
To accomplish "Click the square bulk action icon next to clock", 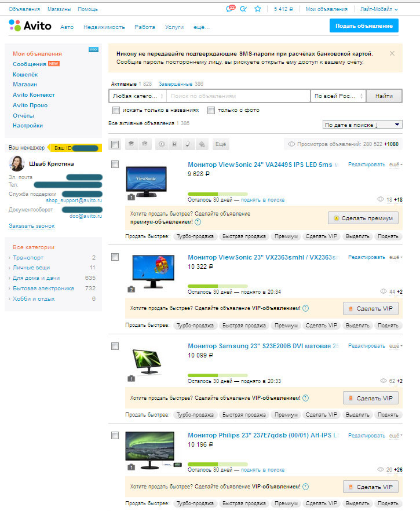I will [x=174, y=144].
